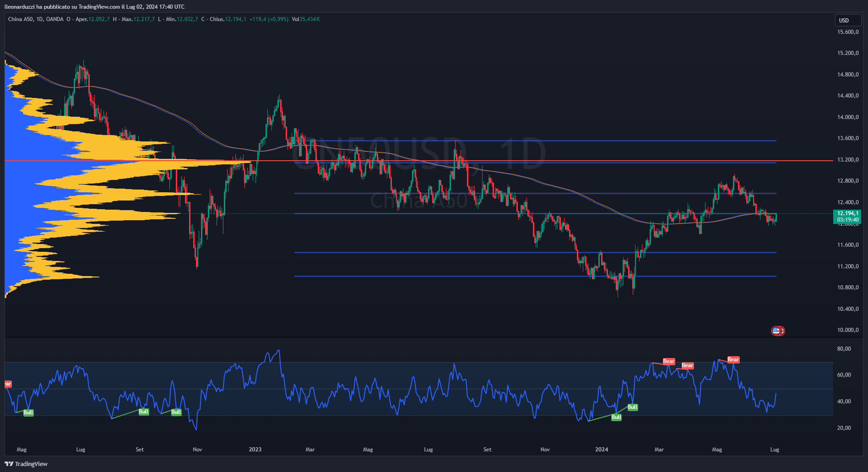The height and width of the screenshot is (472, 868).
Task: Click the 60,00 RSI axis label
Action: coord(844,375)
